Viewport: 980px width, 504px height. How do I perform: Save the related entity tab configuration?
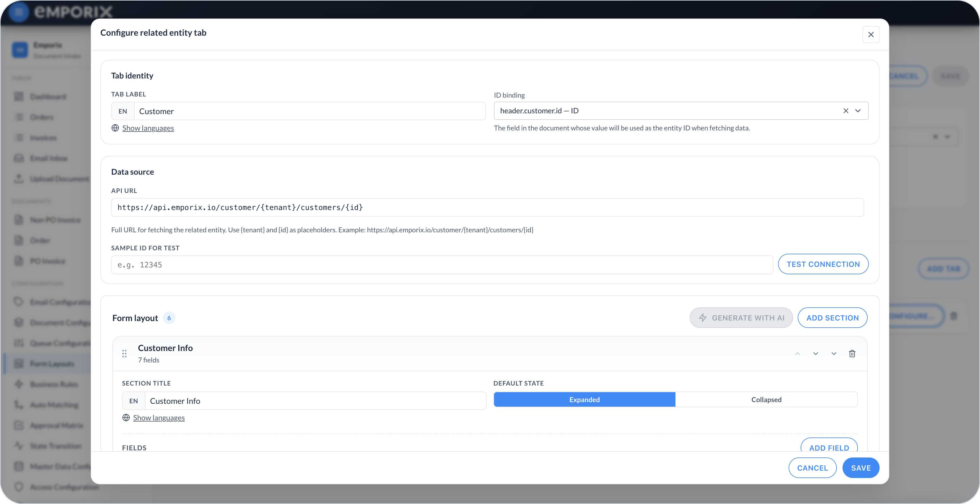pos(860,468)
